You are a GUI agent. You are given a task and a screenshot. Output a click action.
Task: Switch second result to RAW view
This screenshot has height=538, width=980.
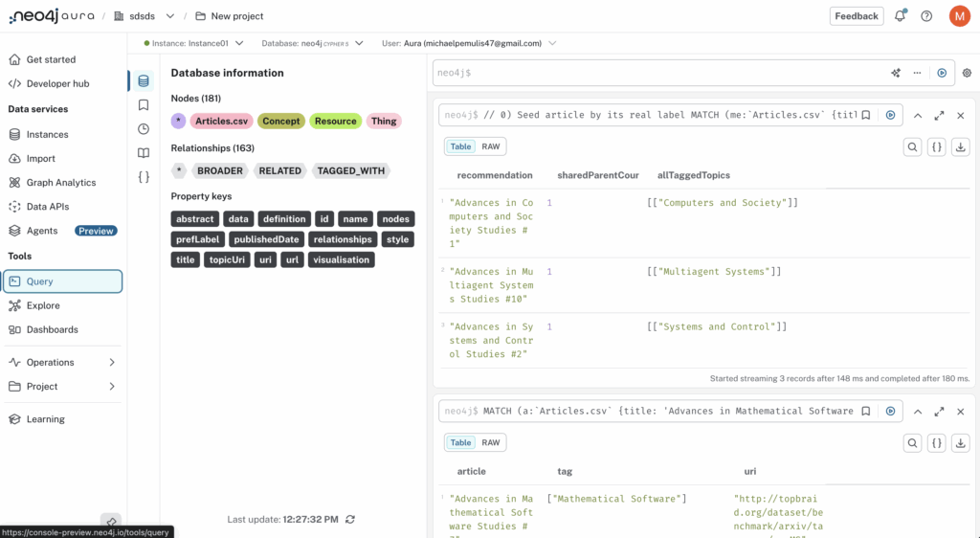pos(491,443)
